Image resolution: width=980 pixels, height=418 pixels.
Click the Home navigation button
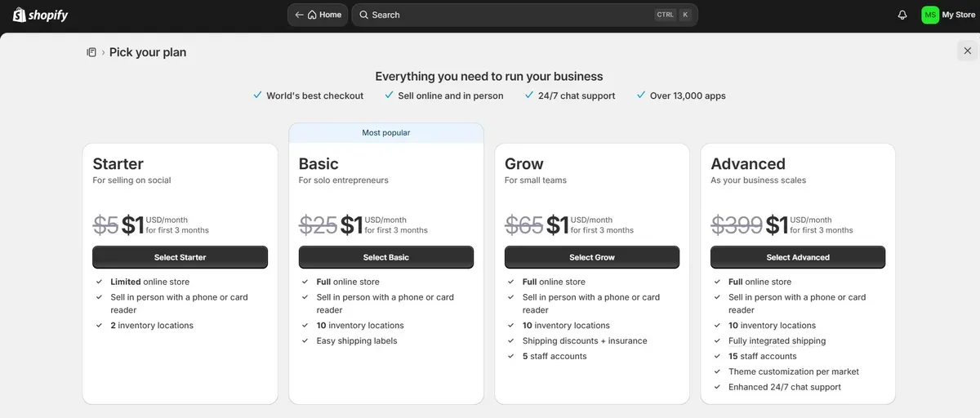coord(318,15)
